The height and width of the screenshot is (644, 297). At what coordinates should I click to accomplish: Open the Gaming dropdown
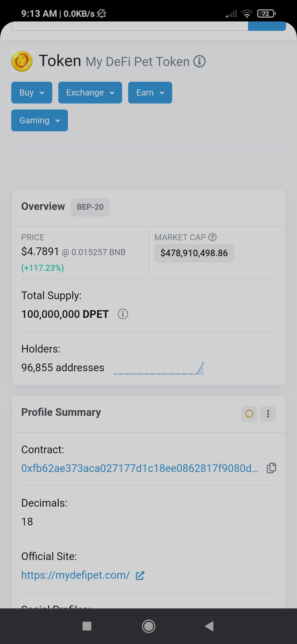[40, 120]
